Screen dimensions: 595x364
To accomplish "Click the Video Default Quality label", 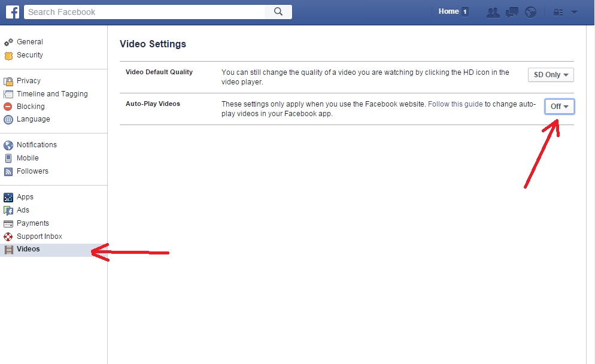I will point(159,72).
